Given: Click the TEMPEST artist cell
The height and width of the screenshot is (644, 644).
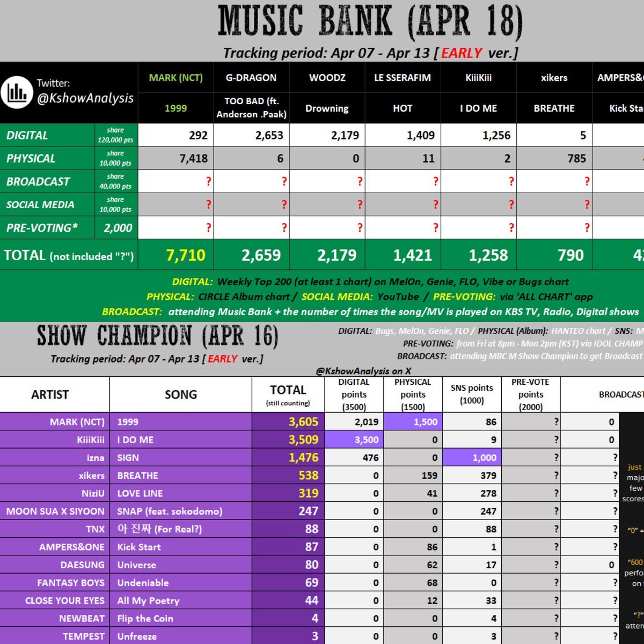Looking at the screenshot, I should tap(55, 636).
